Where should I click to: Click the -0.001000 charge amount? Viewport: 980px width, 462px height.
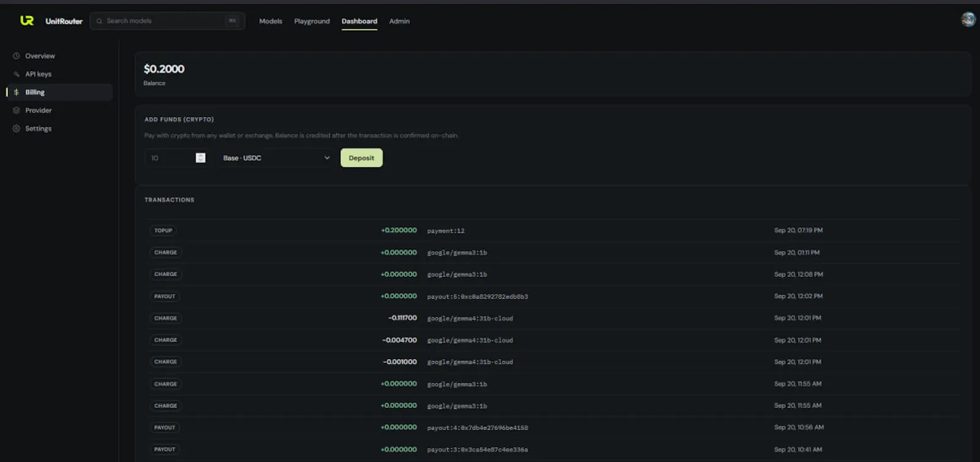tap(400, 362)
